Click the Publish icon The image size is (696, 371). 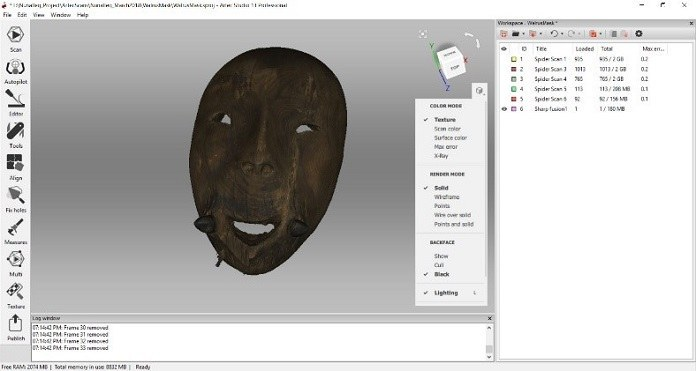point(15,328)
